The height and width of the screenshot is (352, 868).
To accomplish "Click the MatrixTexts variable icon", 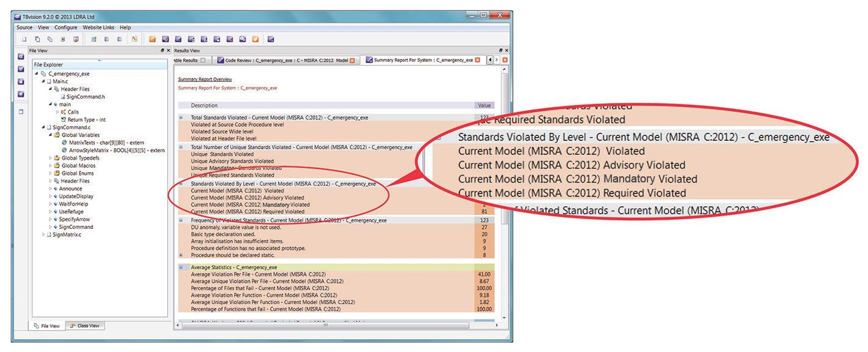I will (64, 143).
